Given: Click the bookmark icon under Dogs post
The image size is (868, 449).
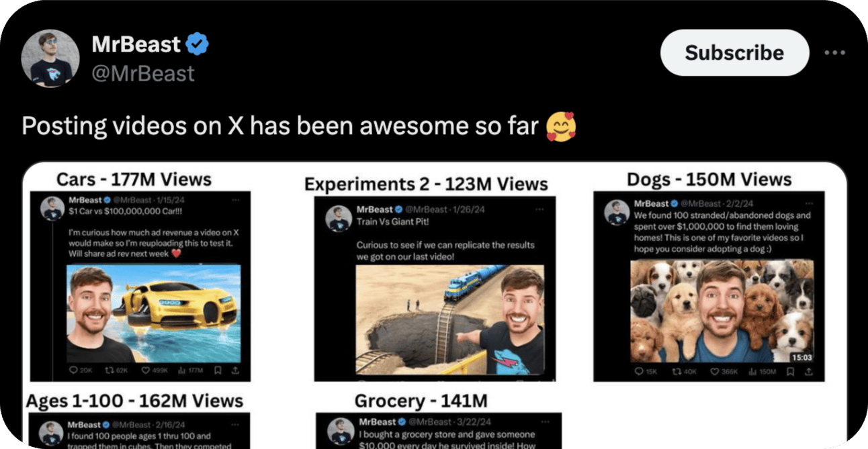Looking at the screenshot, I should point(790,371).
